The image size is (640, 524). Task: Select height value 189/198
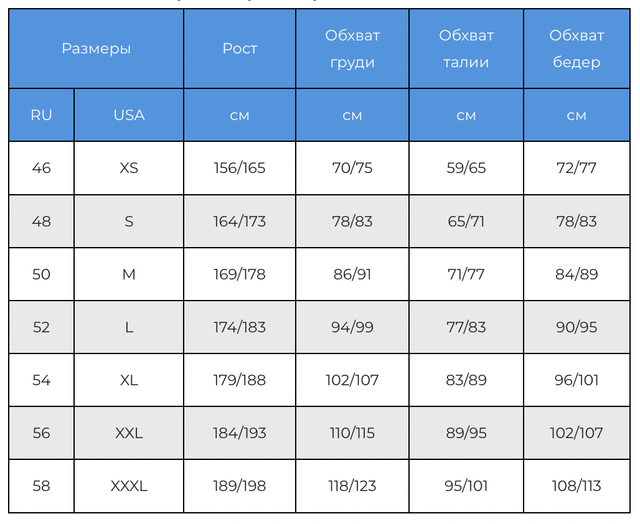[240, 486]
